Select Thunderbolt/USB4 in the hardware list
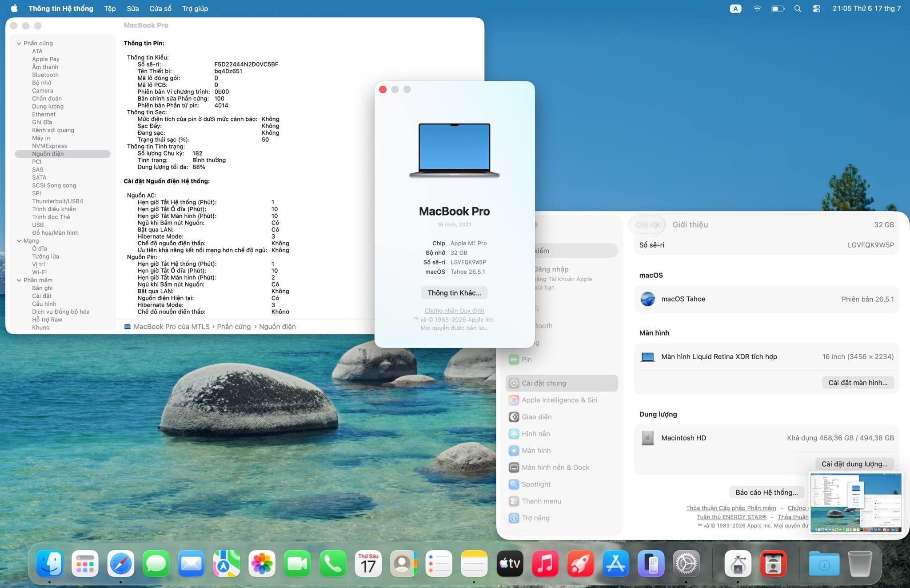The width and height of the screenshot is (910, 588). tap(57, 201)
